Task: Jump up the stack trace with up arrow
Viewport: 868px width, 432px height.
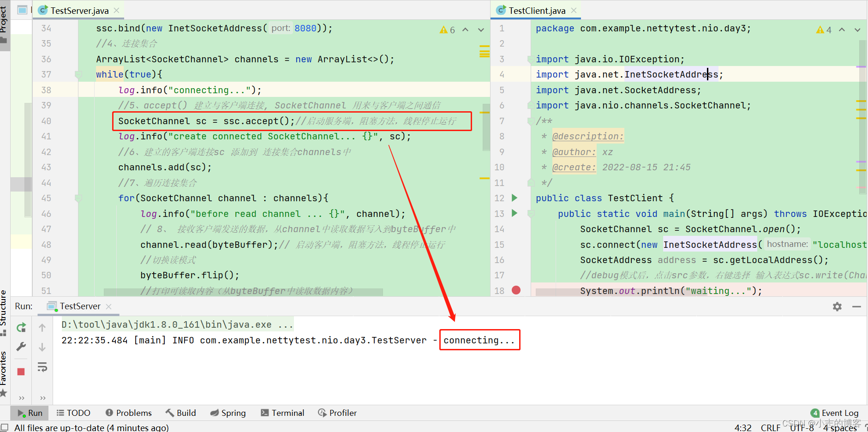Action: [x=42, y=327]
